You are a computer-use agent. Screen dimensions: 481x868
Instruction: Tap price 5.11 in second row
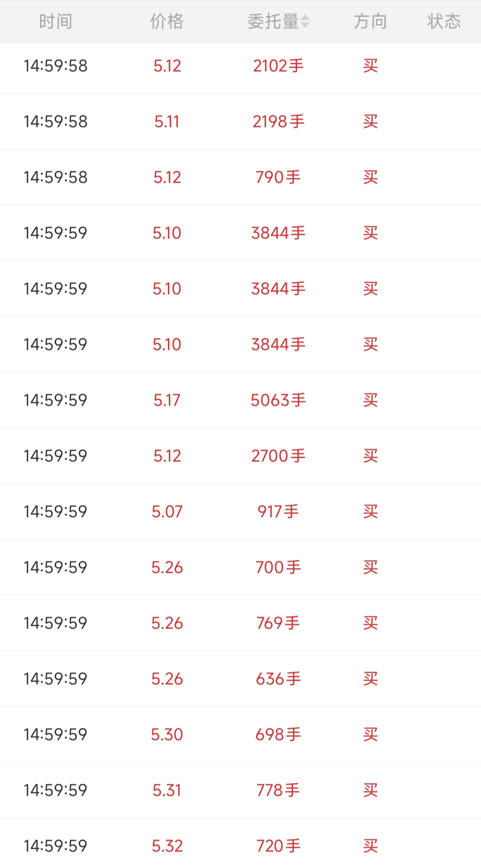pos(167,122)
